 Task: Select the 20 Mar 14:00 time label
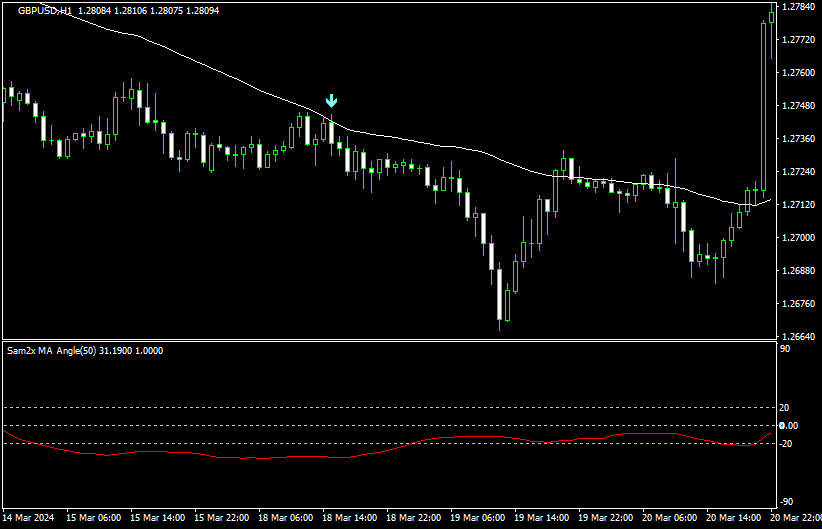point(734,518)
